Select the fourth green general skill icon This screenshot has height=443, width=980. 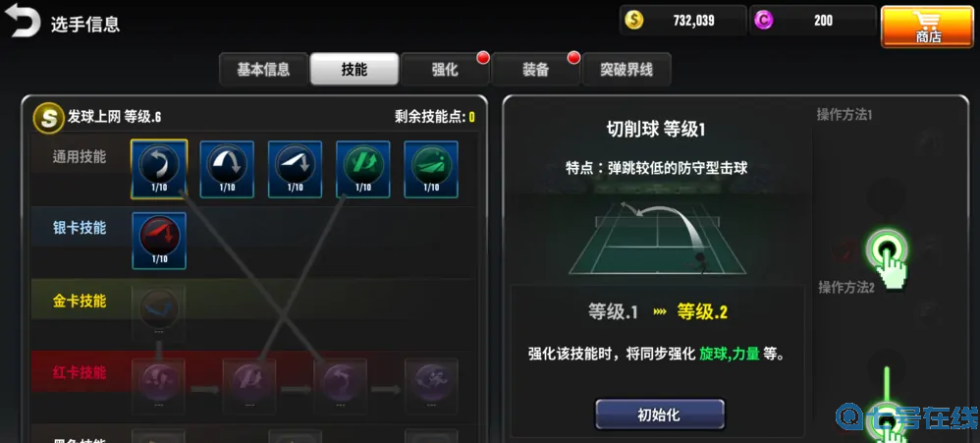point(363,169)
